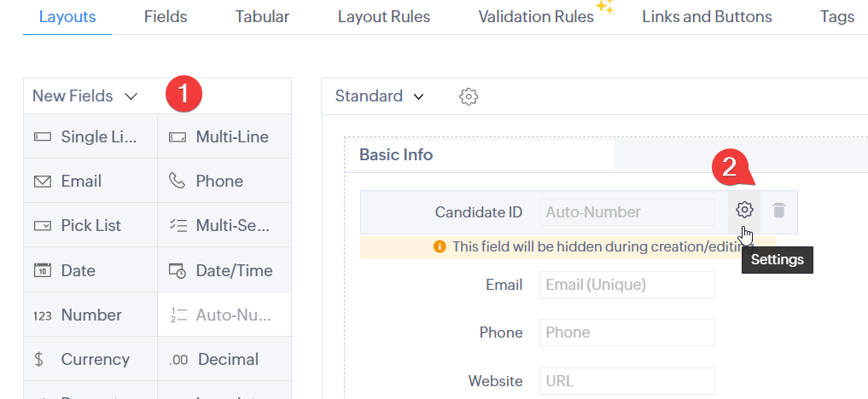Open settings gear for Candidate ID field
Viewport: 868px width, 399px height.
[x=744, y=210]
